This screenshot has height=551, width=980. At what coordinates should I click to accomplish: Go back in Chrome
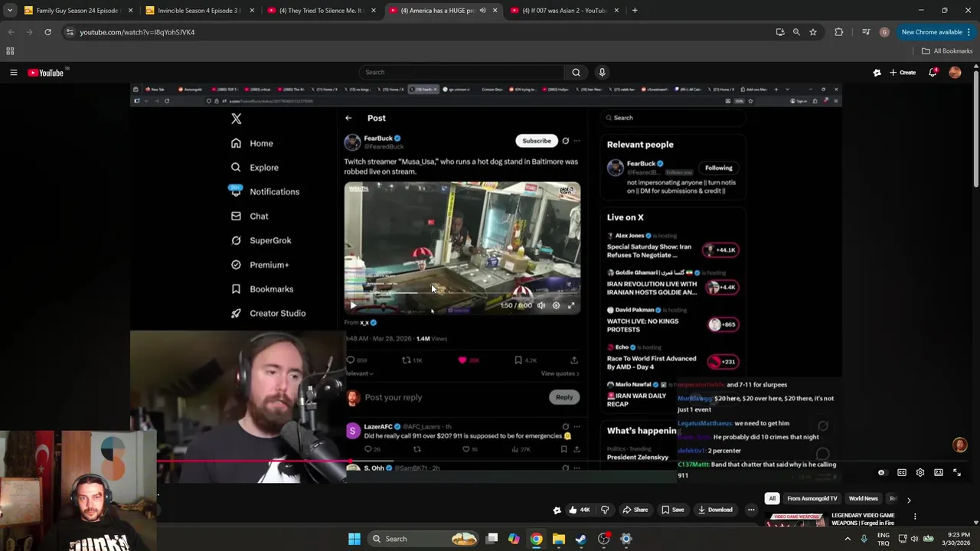coord(11,32)
